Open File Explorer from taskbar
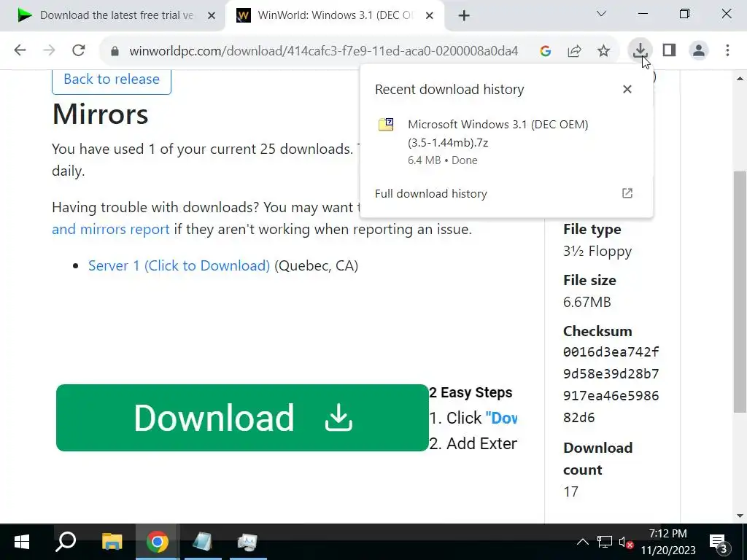The width and height of the screenshot is (747, 560). (x=112, y=542)
